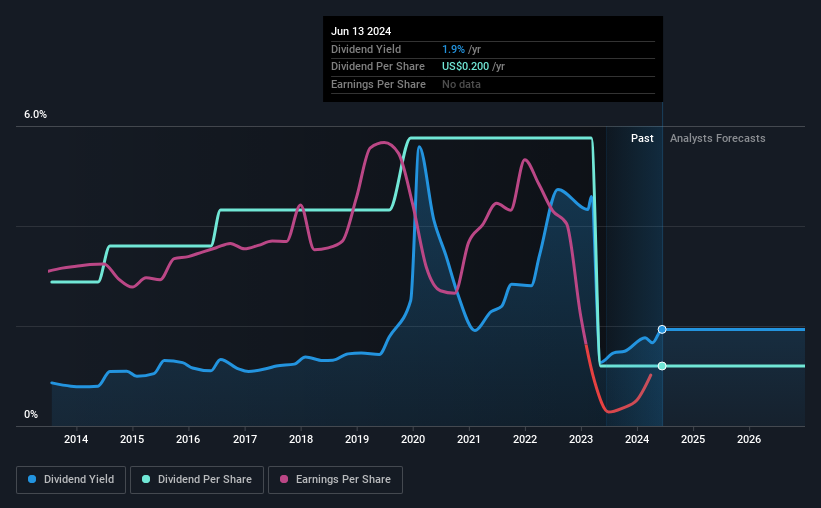Click the 2024 x-axis label

637,439
